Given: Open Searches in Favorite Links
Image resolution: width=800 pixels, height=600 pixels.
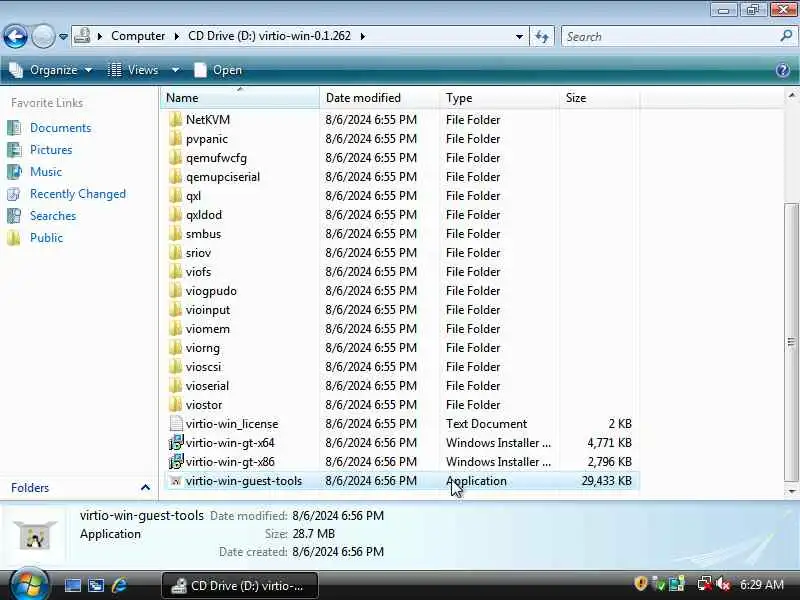Looking at the screenshot, I should click(x=53, y=216).
